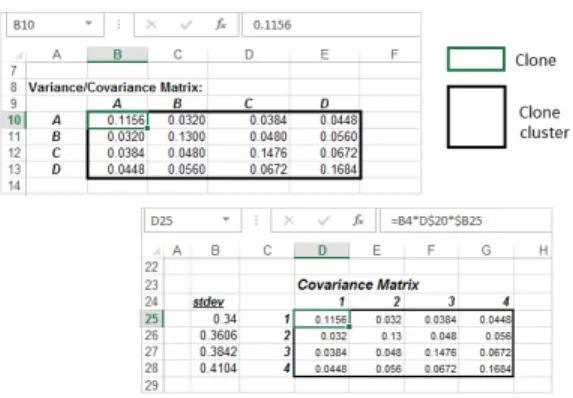Click the Cancel X icon beside the =B4*D$20*$B25 formula
The image size is (573, 398).
[289, 220]
